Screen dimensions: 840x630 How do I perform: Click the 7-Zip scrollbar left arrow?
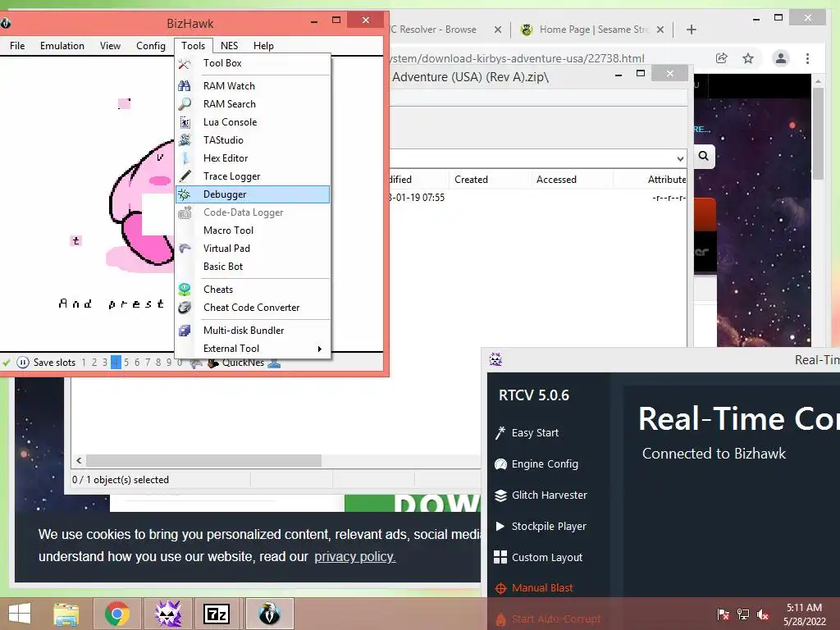(x=79, y=461)
